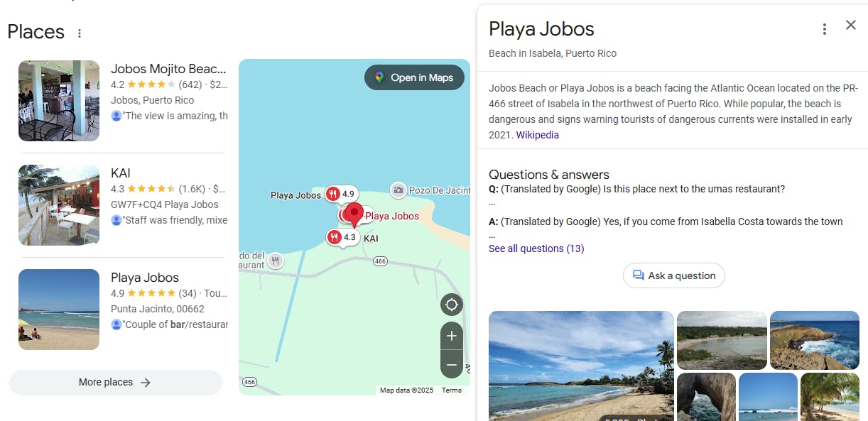
Task: Open the Jobos Mojito Beach listing thumbnail
Action: [59, 101]
